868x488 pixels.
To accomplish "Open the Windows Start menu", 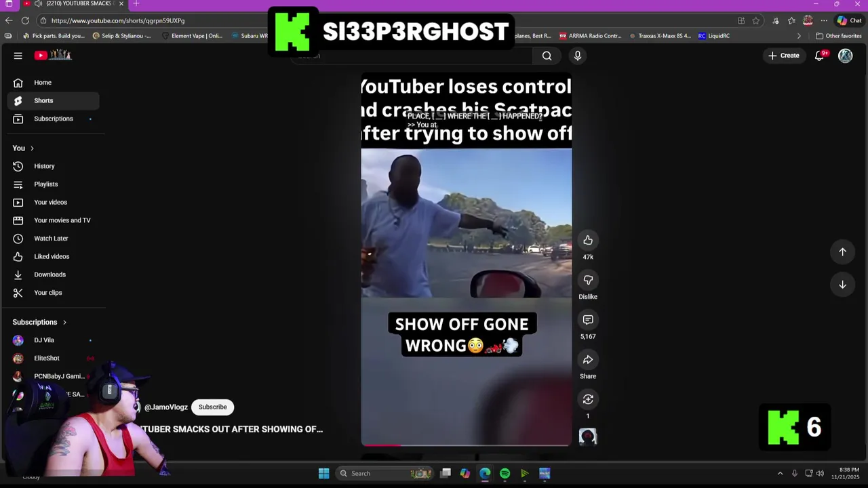I will pyautogui.click(x=323, y=473).
